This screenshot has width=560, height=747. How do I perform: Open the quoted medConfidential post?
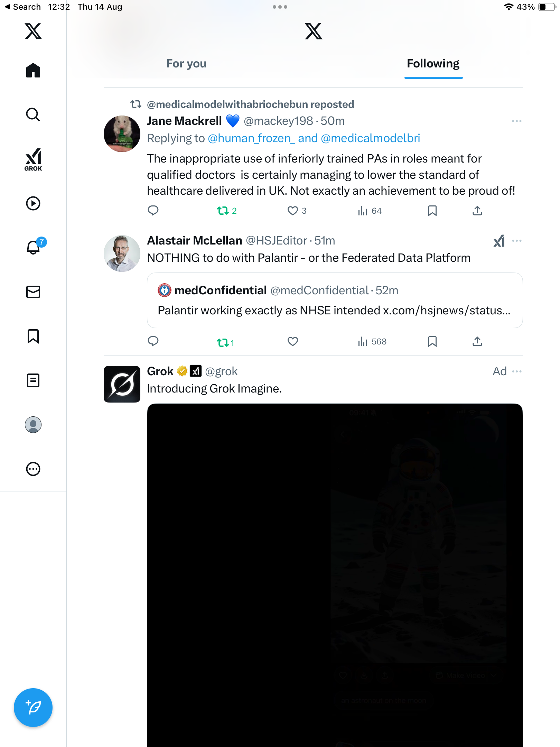tap(335, 300)
